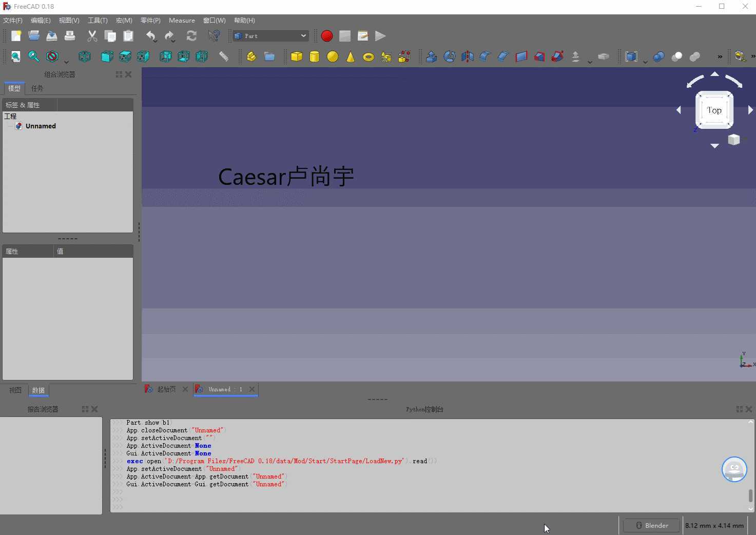Toggle floating for the 报告浏览器 panel

85,409
